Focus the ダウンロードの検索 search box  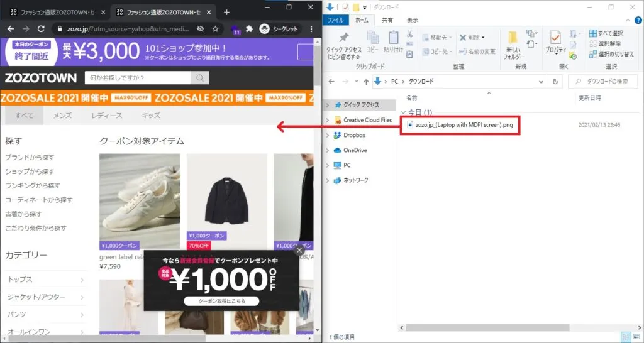click(604, 82)
